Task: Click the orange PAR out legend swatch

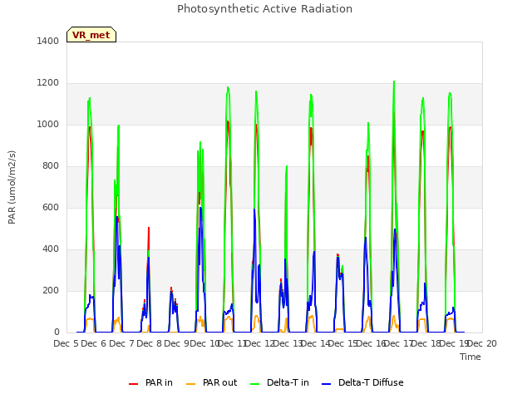Action: [191, 384]
